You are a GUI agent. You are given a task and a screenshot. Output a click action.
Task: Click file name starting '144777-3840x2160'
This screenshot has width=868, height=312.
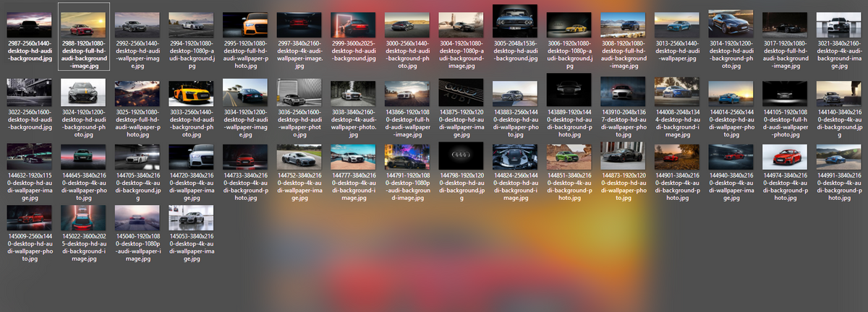(x=354, y=186)
